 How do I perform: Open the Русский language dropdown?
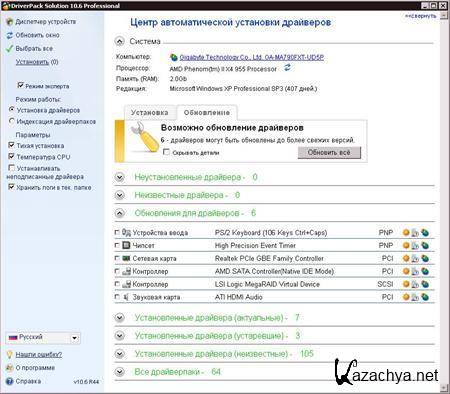coord(43,338)
